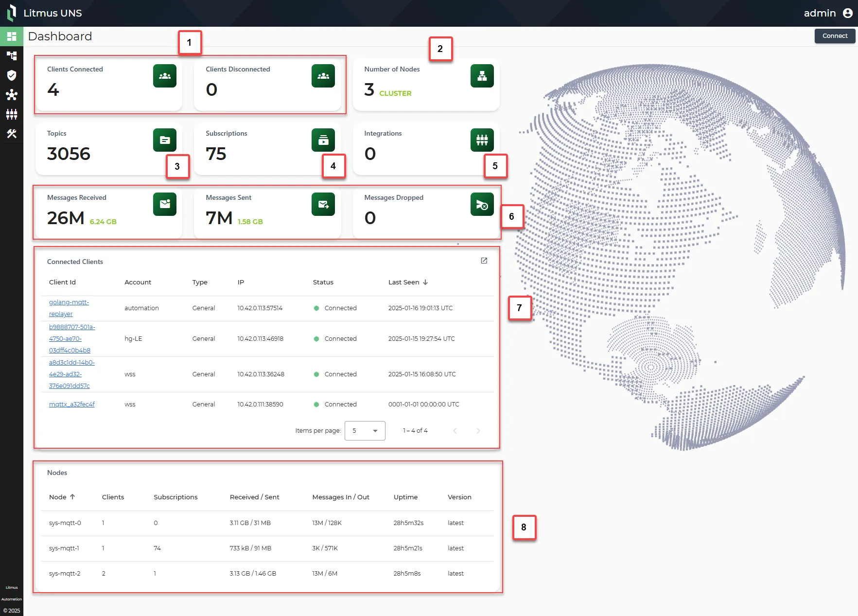Click the 13M / 128K messages cell
The height and width of the screenshot is (616, 858).
coord(327,523)
